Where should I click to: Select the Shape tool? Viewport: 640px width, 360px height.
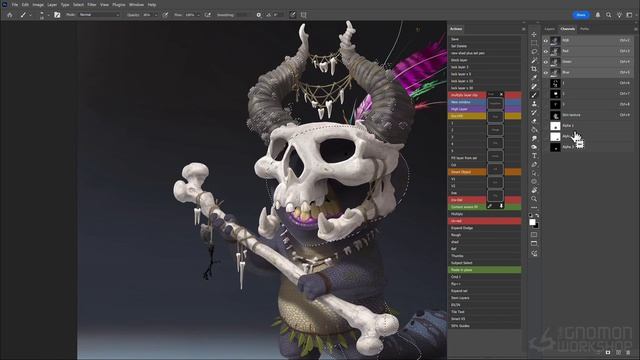pos(534,182)
